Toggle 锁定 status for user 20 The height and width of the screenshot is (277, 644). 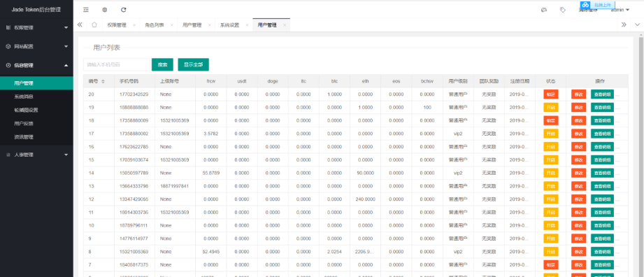point(551,94)
